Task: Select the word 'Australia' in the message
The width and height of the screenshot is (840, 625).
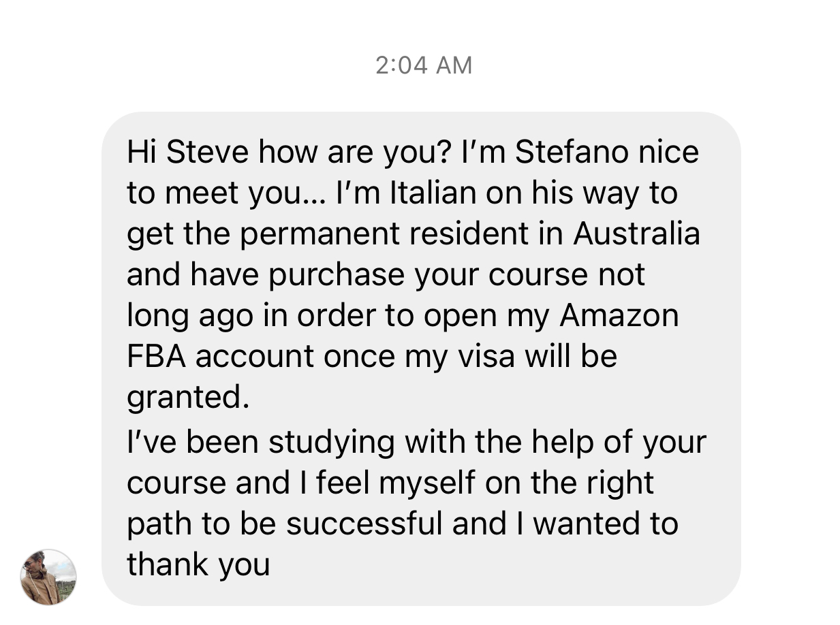Action: pyautogui.click(x=636, y=234)
